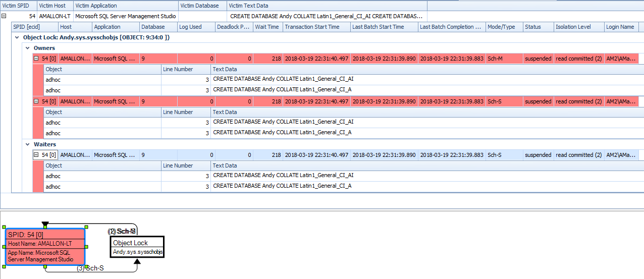The image size is (644, 279).
Task: Collapse the Sch-M owner row details
Action: point(36,59)
